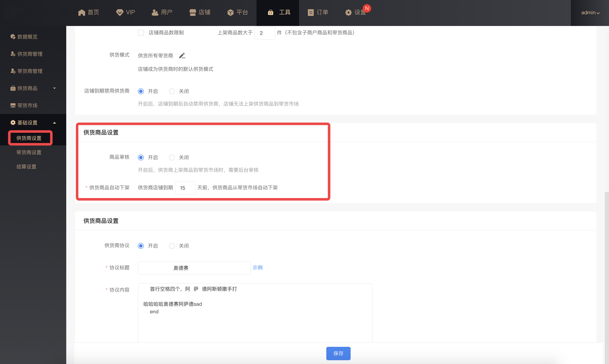Select 关闭 for 店铺到期禁用供货商
609x364 pixels.
(x=172, y=91)
